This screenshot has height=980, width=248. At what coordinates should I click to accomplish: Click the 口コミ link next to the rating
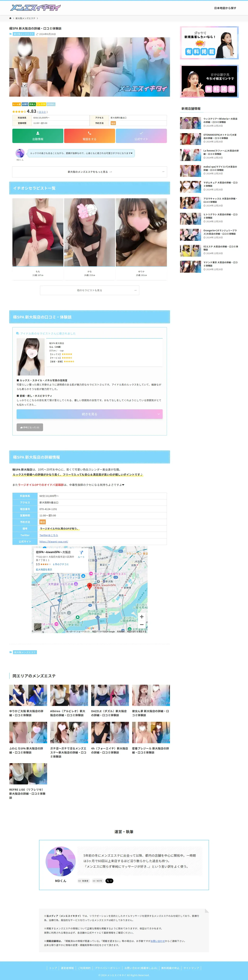click(x=42, y=112)
